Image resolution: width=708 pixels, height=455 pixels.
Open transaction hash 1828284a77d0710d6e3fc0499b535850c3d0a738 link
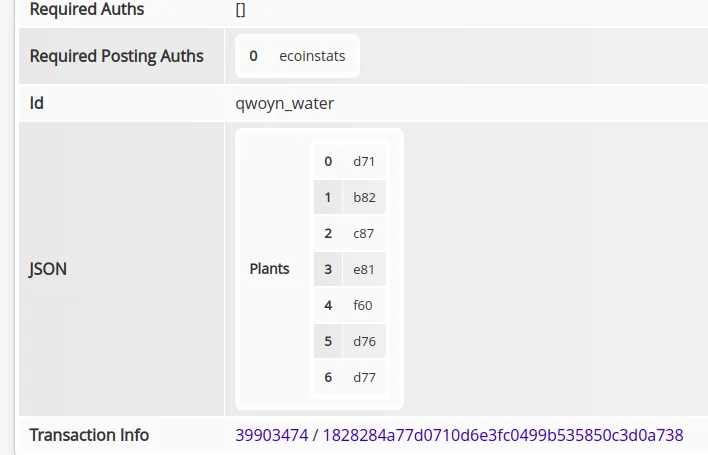point(503,435)
